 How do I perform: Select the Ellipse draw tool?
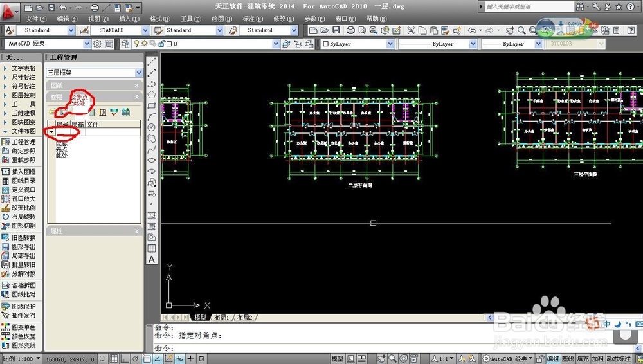tap(151, 160)
